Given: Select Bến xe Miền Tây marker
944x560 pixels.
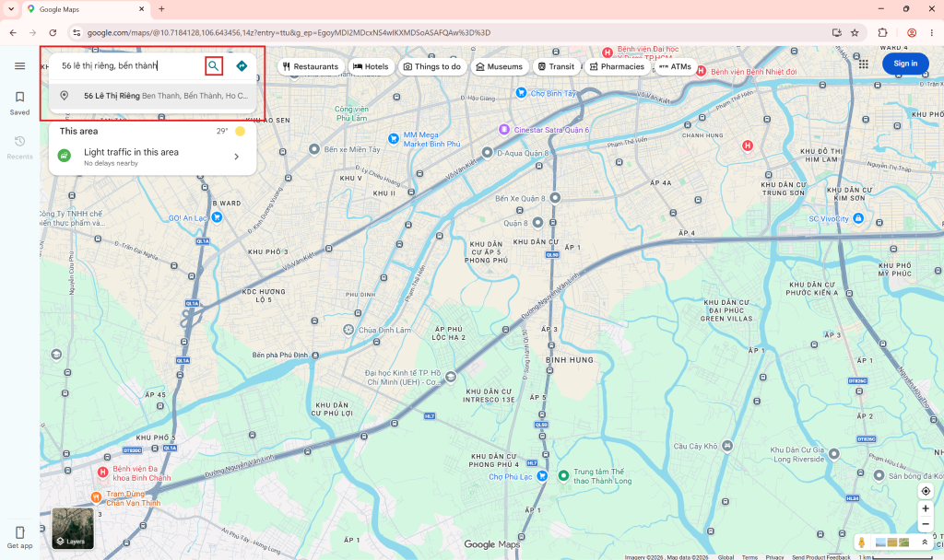Looking at the screenshot, I should [314, 149].
